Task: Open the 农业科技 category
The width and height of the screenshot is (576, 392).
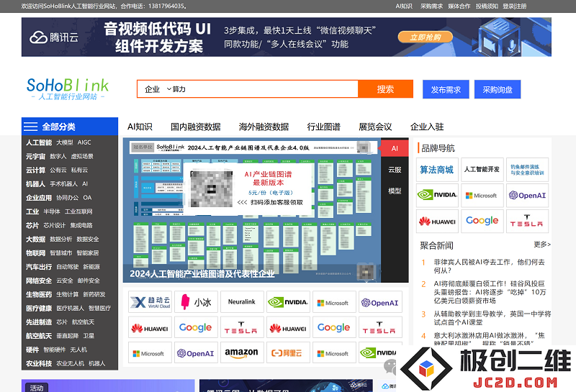Action: click(x=39, y=363)
